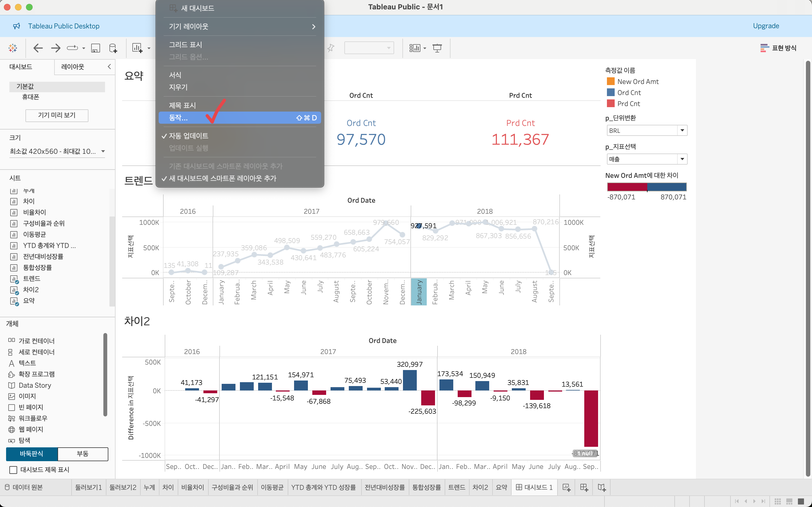Click the redo forward arrow in toolbar
This screenshot has width=812, height=507.
56,48
